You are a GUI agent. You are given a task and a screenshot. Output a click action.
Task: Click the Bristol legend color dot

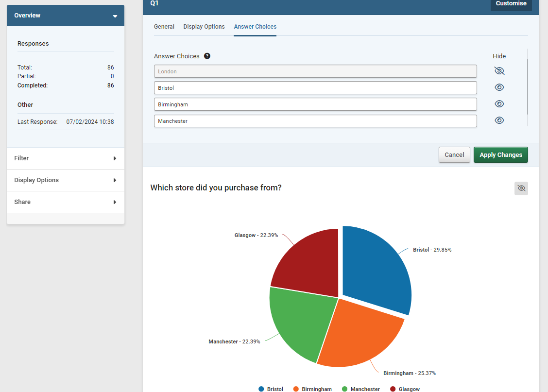tap(261, 389)
